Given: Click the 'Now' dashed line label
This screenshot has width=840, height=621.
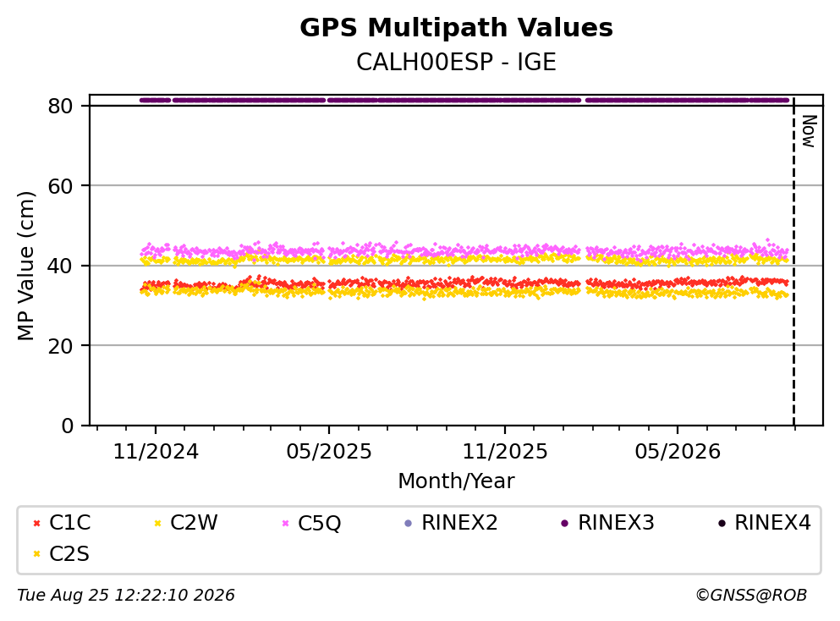Looking at the screenshot, I should click(x=809, y=131).
